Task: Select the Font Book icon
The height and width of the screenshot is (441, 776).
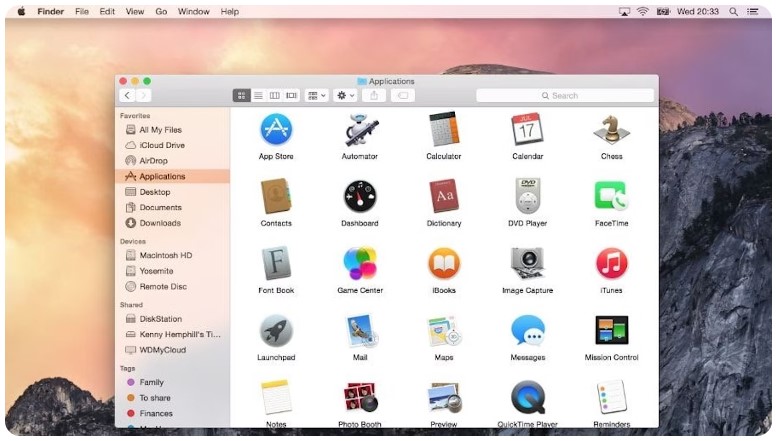Action: tap(276, 263)
